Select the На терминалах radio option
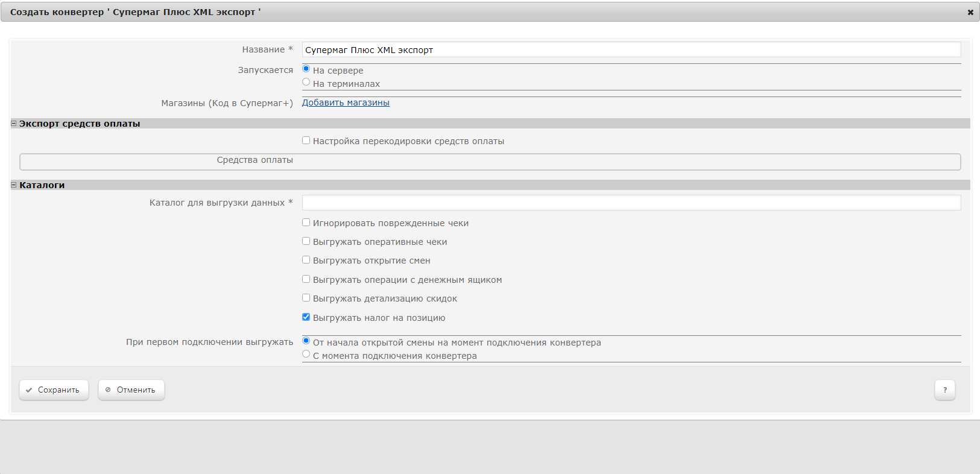This screenshot has height=474, width=980. click(x=306, y=83)
